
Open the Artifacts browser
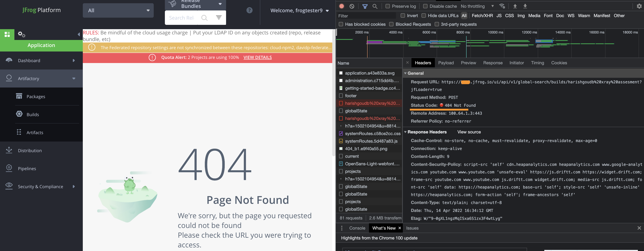pyautogui.click(x=35, y=132)
